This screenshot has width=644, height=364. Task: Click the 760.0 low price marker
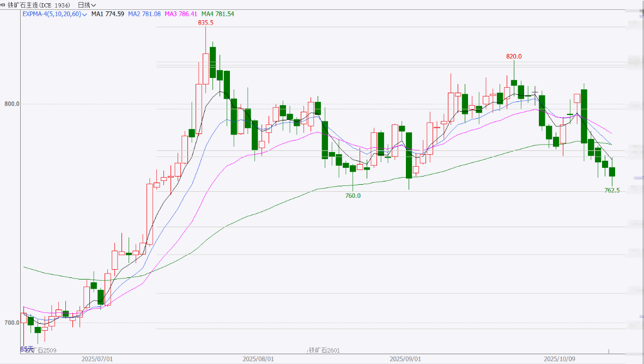click(353, 196)
